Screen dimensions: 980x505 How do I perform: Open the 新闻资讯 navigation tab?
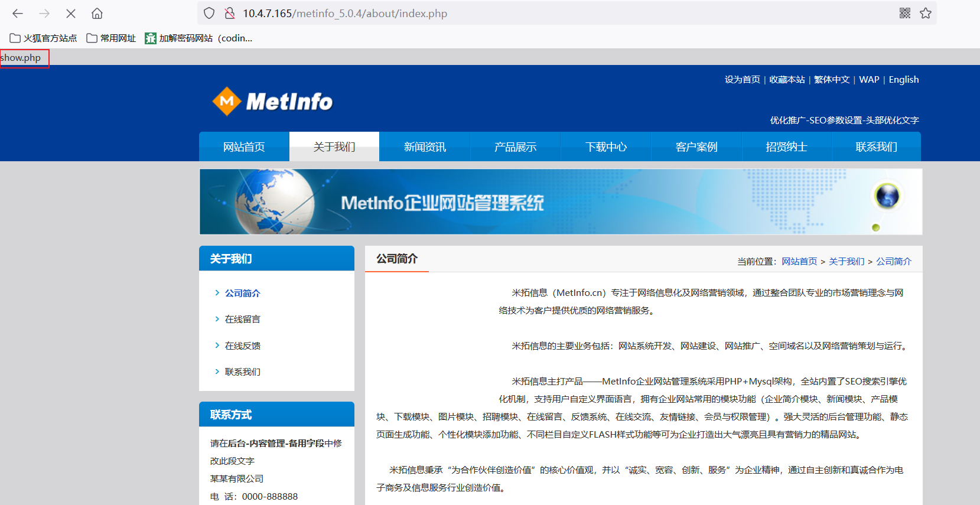(425, 146)
